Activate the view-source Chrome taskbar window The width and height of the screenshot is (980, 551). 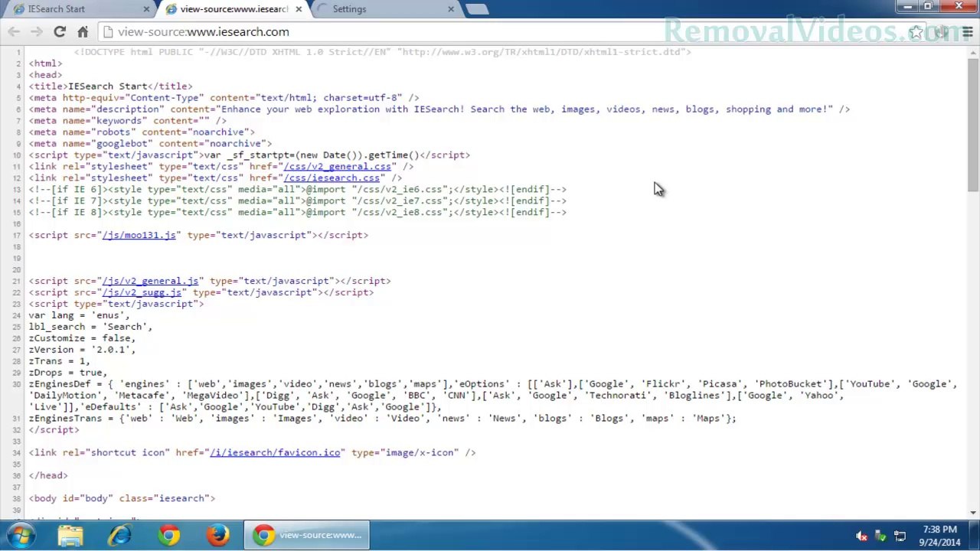pyautogui.click(x=307, y=535)
